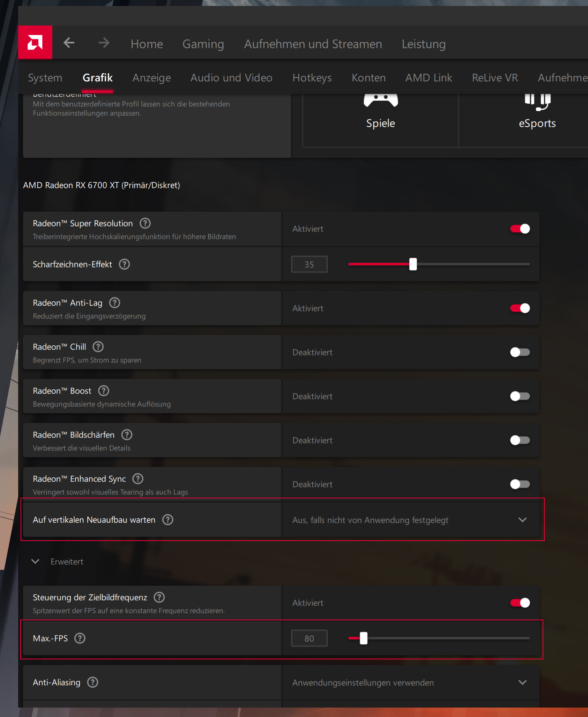Click the Scharfzeichnen-Effekt slider handle
The width and height of the screenshot is (588, 717).
pos(413,264)
